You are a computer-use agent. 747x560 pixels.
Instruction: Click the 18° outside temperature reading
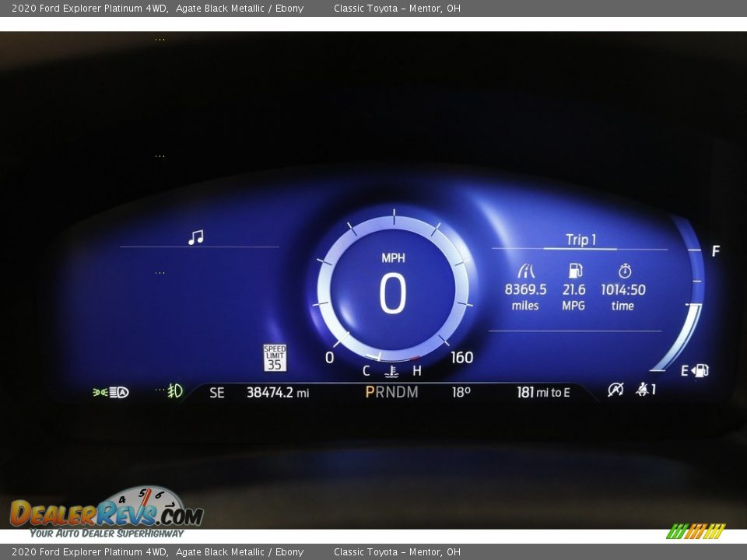click(x=461, y=393)
